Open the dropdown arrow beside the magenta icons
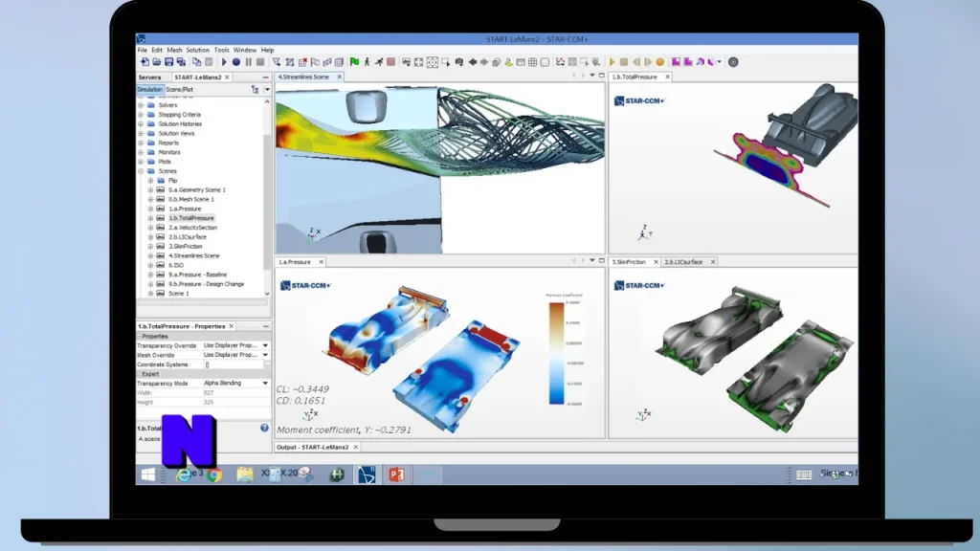The image size is (980, 551). pyautogui.click(x=720, y=62)
